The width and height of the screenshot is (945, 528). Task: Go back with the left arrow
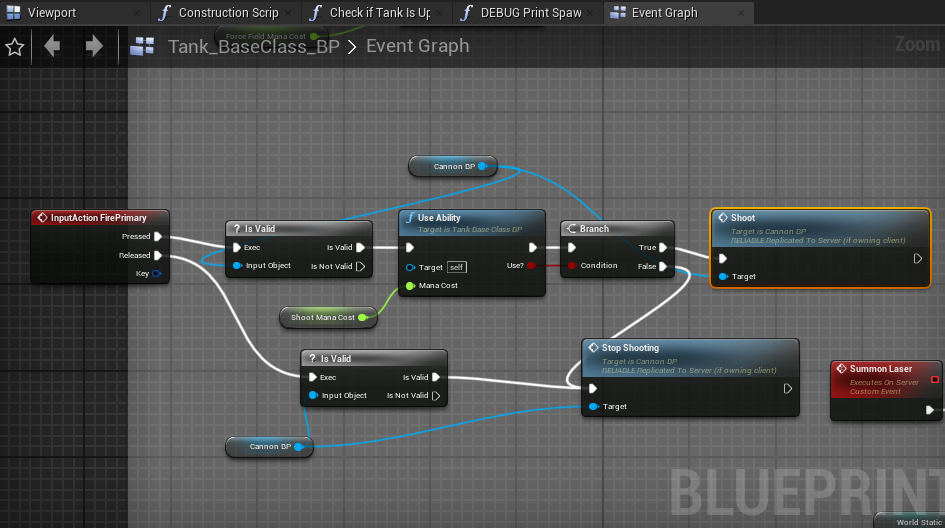pos(52,46)
